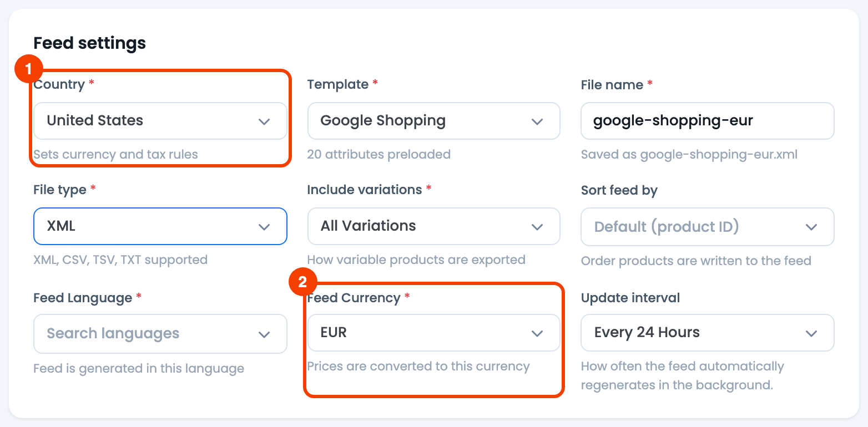Click the 'Sets currency and tax rules' hint
This screenshot has height=427, width=868.
coord(115,155)
